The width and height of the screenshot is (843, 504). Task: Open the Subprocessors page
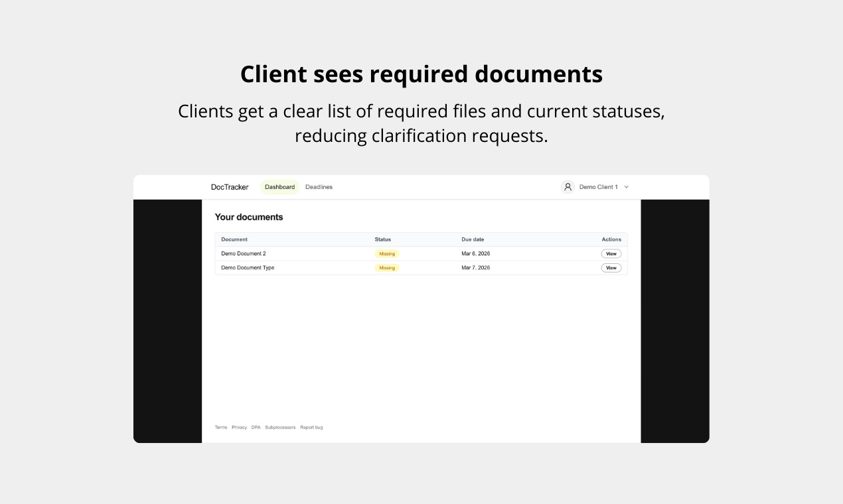(280, 427)
